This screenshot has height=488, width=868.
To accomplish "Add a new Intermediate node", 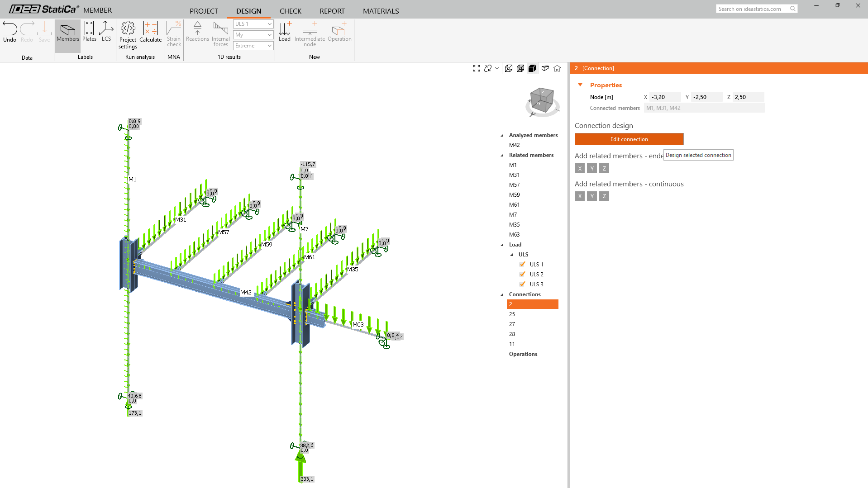I will tap(310, 34).
